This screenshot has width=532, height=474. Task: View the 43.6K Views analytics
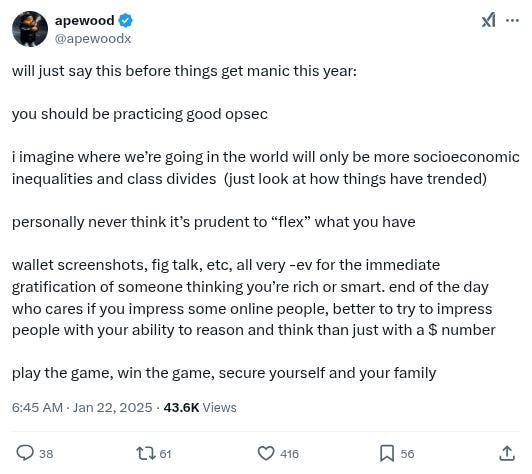[200, 407]
